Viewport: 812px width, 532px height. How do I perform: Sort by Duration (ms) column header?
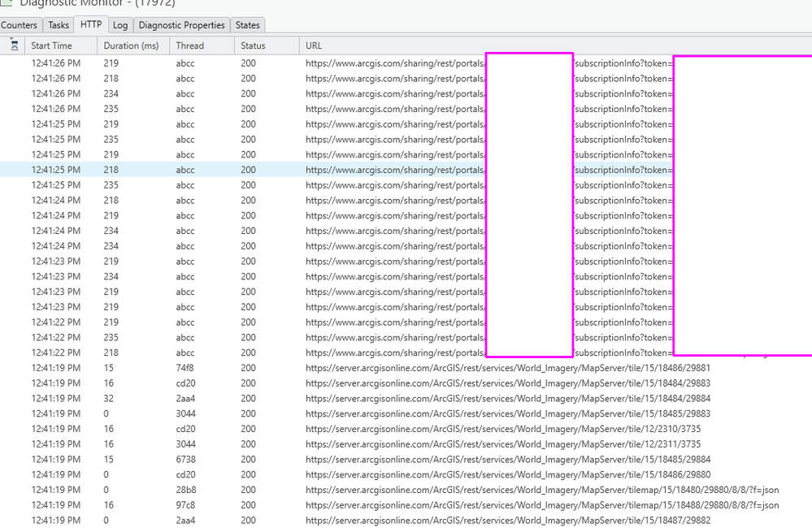133,45
